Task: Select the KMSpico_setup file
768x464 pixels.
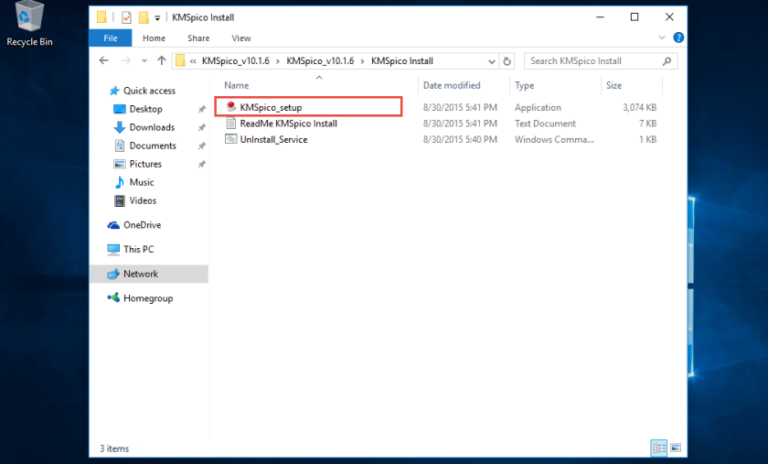Action: [270, 107]
